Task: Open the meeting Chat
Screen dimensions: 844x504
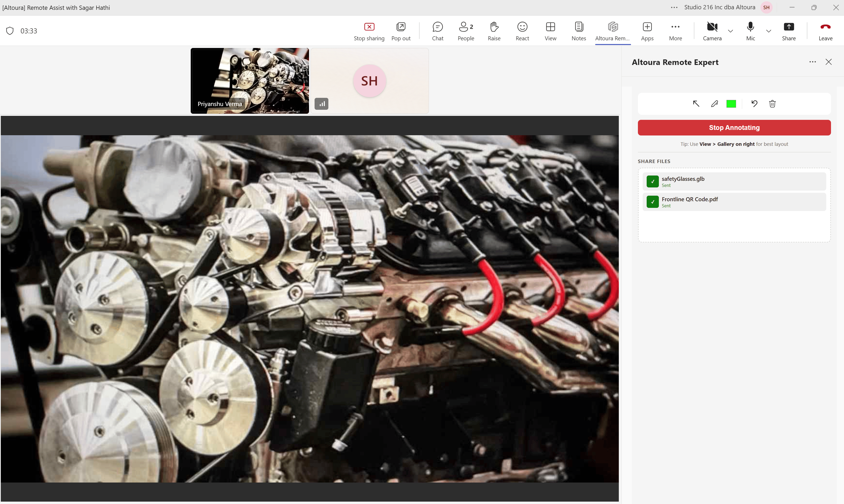Action: tap(438, 31)
